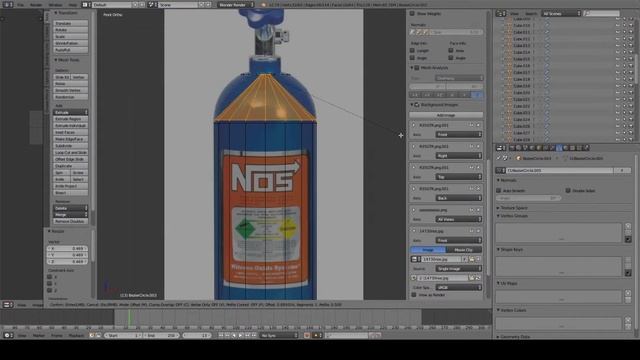The width and height of the screenshot is (640, 360).
Task: Open the Physics properties tab icon
Action: point(586,148)
